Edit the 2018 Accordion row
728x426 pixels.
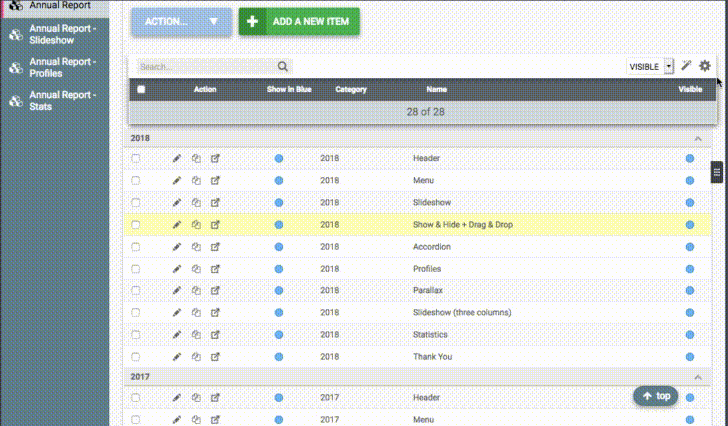tap(177, 247)
